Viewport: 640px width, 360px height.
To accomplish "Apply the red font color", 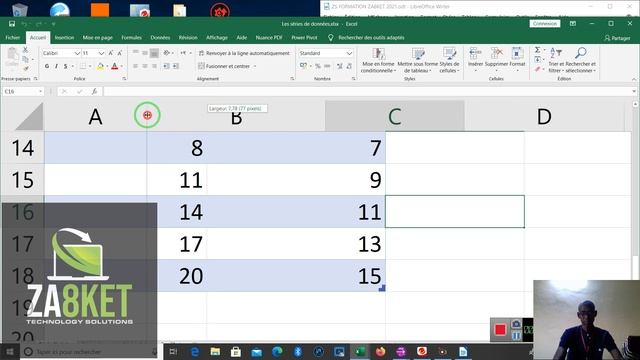I will (x=115, y=66).
